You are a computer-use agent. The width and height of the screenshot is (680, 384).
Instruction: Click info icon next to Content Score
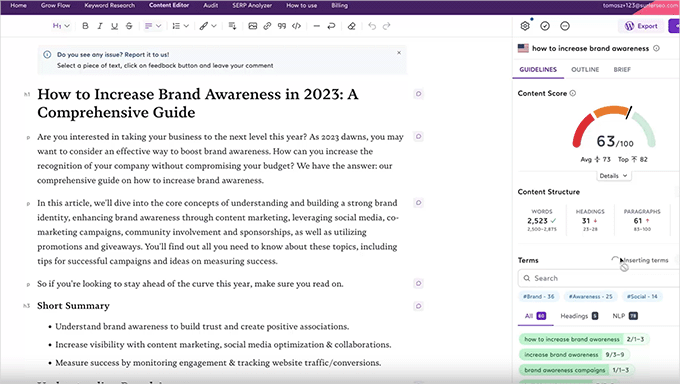[x=573, y=93]
